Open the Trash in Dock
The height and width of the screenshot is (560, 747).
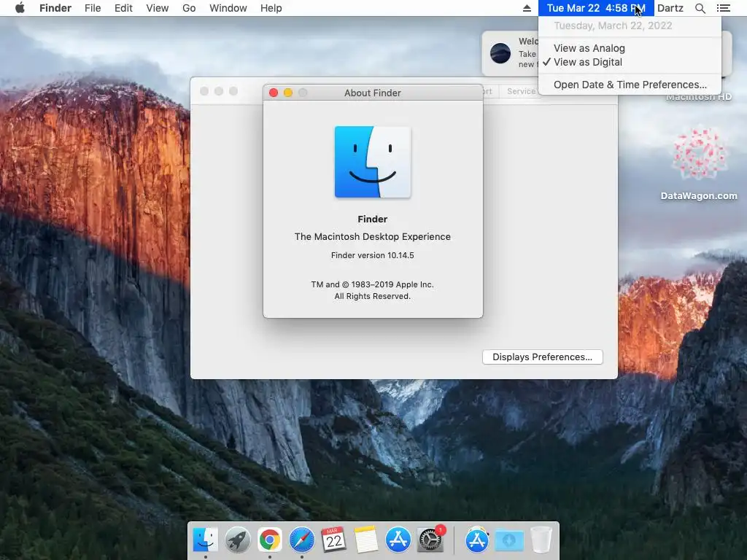pyautogui.click(x=541, y=540)
